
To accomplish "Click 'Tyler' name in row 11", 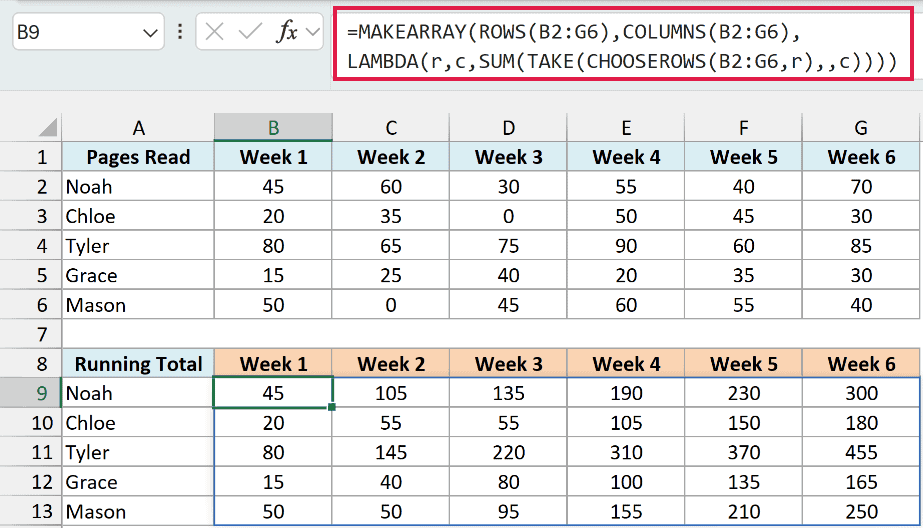I will (87, 452).
